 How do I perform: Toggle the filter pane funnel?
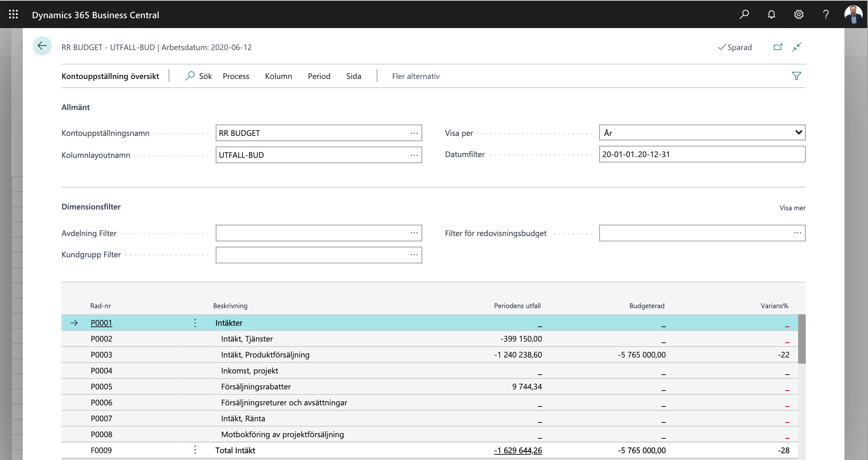(x=797, y=76)
